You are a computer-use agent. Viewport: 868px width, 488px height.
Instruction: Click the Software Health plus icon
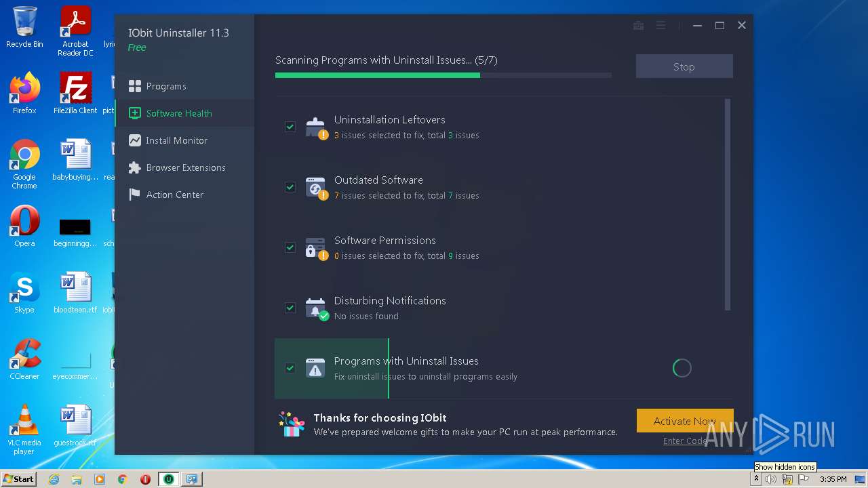(135, 113)
